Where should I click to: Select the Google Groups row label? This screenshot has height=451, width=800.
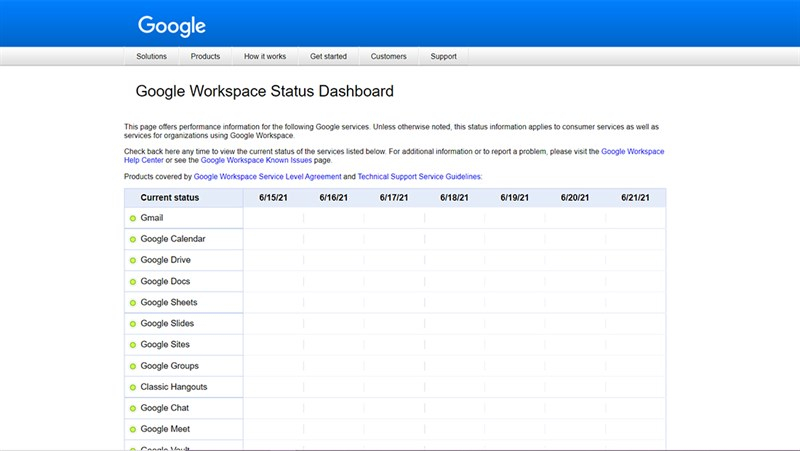(x=169, y=366)
